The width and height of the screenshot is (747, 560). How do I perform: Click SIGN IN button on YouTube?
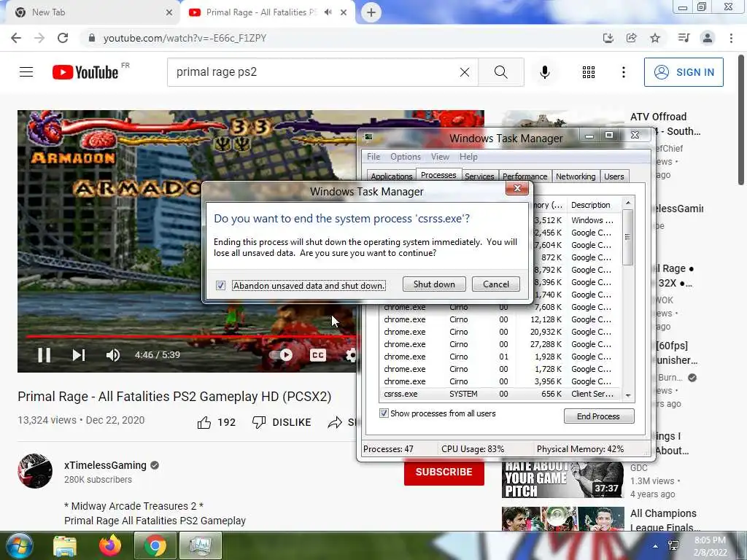(x=683, y=72)
